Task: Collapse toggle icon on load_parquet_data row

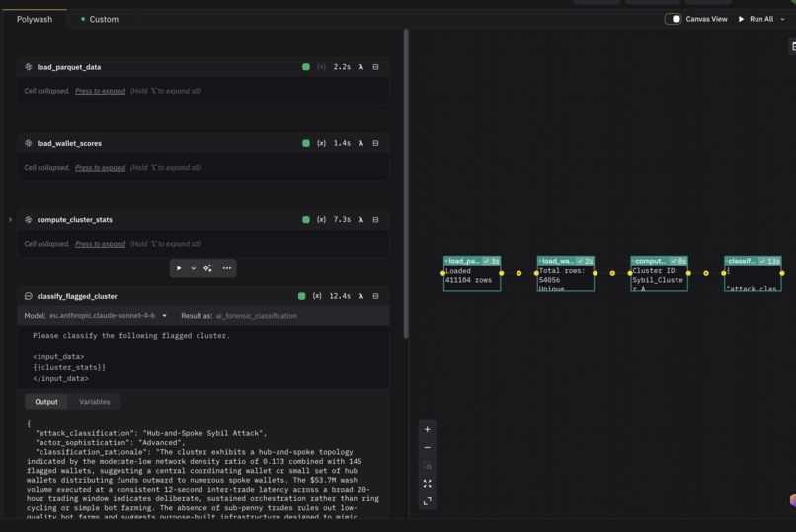Action: [375, 67]
